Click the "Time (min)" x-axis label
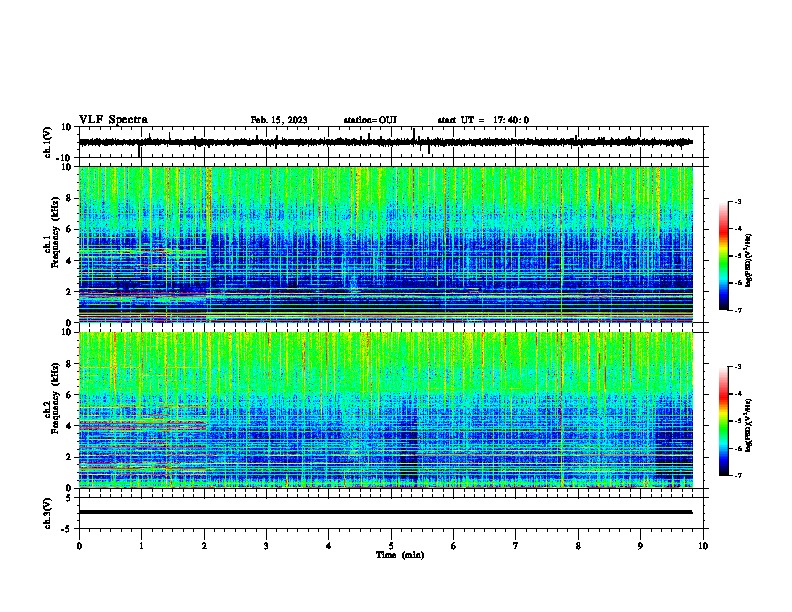This screenshot has width=792, height=612. click(400, 555)
